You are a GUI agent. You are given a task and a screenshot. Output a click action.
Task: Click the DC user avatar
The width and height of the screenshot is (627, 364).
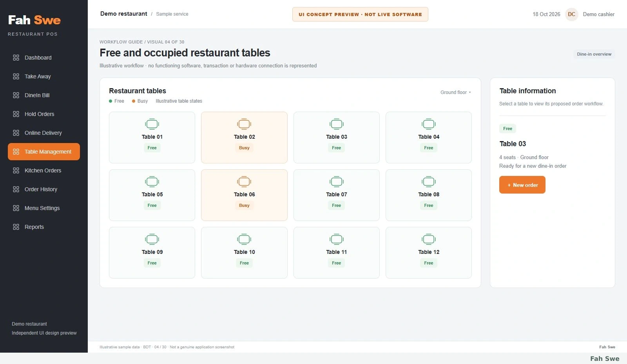tap(572, 14)
